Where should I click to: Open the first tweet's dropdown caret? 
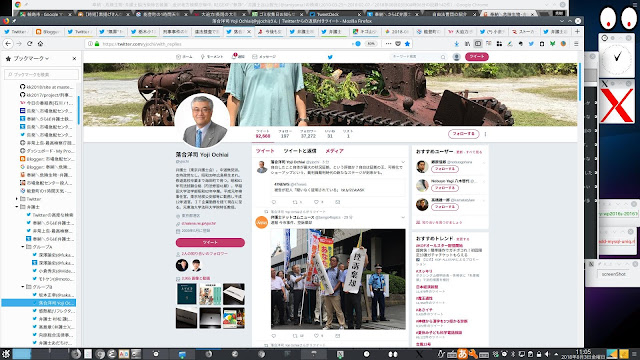[403, 162]
